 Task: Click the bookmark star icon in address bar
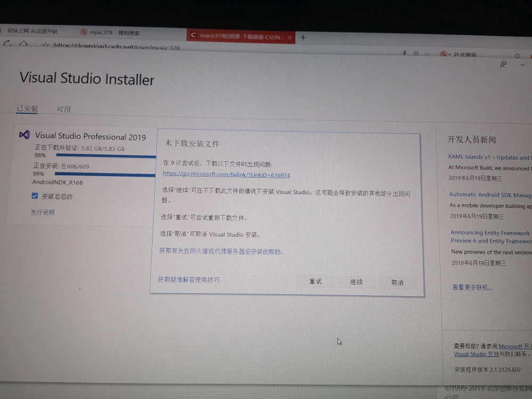46,45
